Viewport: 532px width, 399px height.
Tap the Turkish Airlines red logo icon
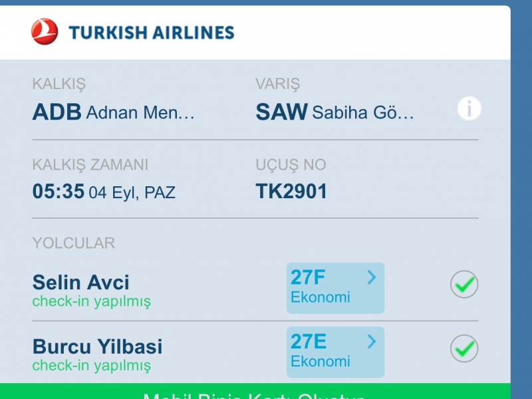45,31
